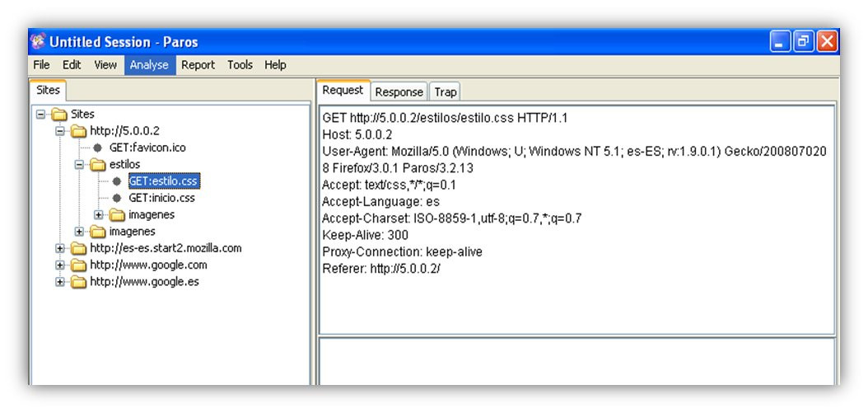The width and height of the screenshot is (868, 413).
Task: Select the http://www.google.com label
Action: [148, 265]
